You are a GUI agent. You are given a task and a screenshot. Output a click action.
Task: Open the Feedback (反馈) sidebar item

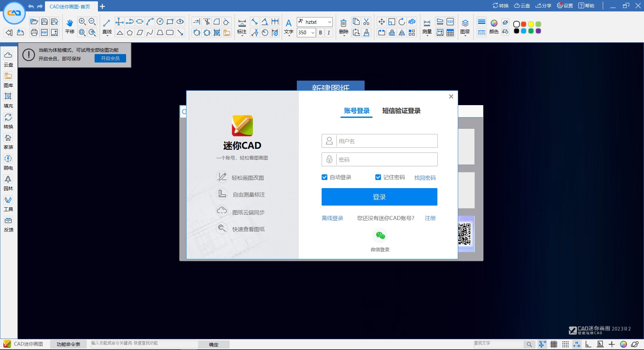[x=8, y=224]
